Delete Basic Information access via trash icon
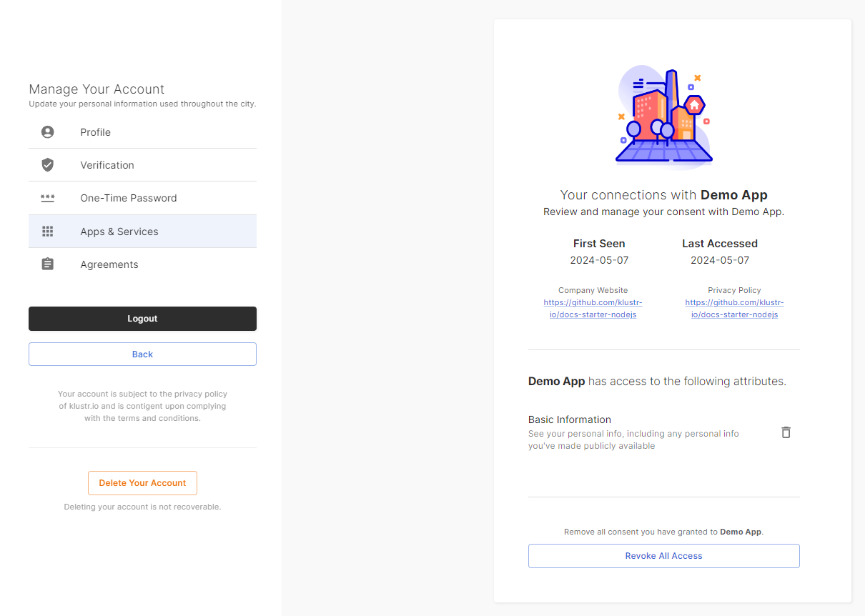Viewport: 865px width, 616px height. point(786,432)
